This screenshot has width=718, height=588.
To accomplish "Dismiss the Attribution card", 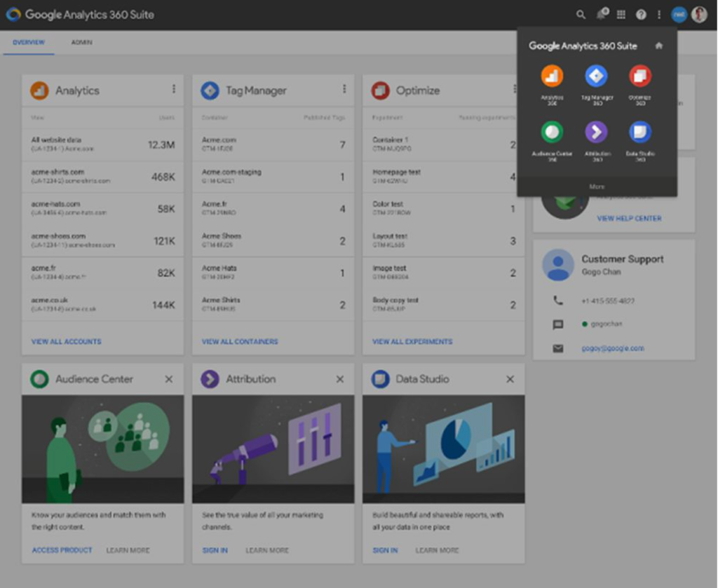I will 340,379.
